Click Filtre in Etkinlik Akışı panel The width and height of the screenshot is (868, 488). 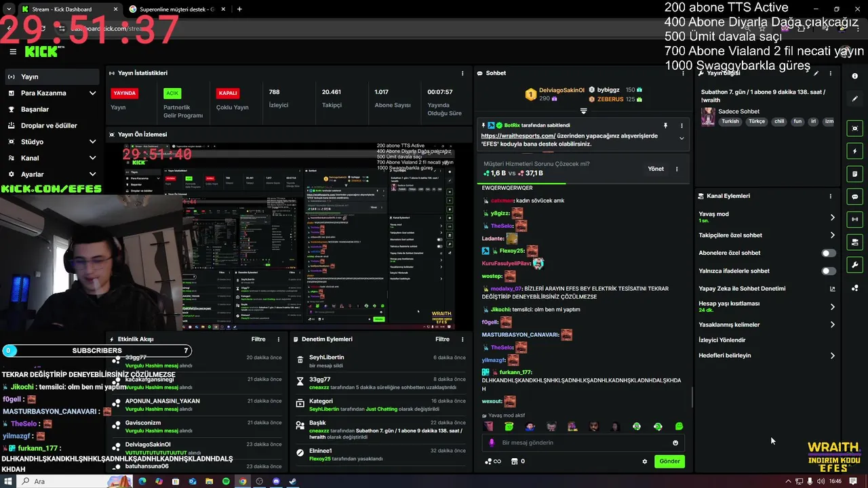point(258,339)
